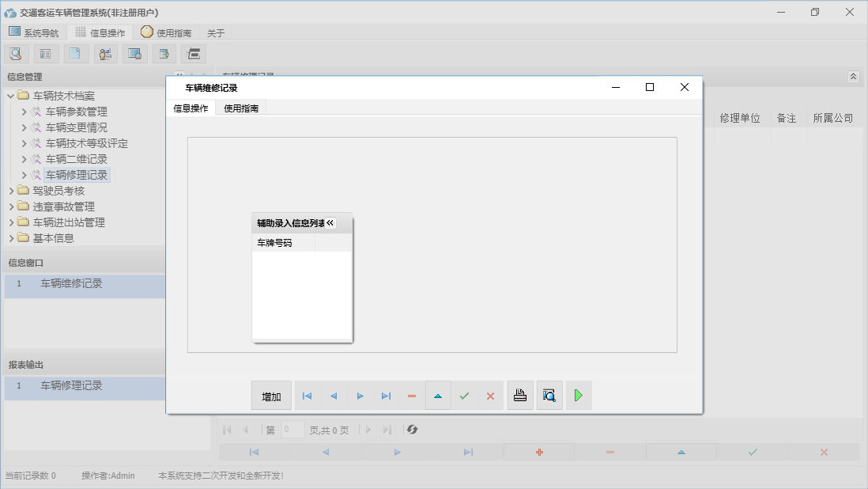
Task: Expand the 驾驶员考核 tree folder
Action: (11, 191)
